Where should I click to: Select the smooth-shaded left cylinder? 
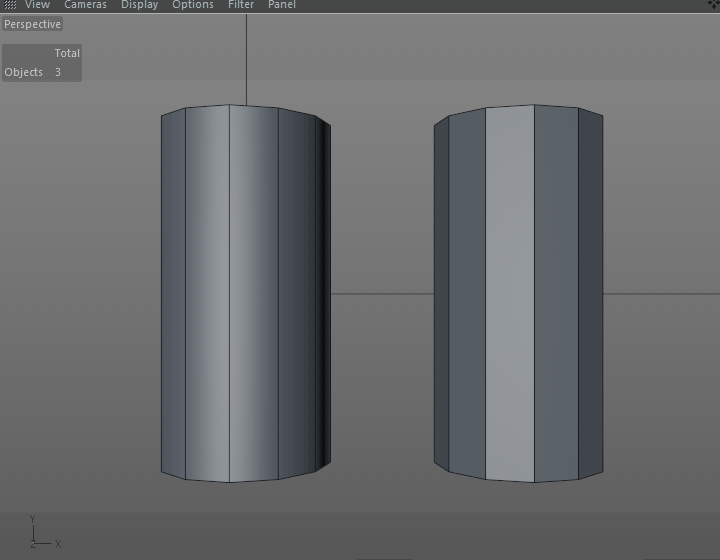click(246, 294)
